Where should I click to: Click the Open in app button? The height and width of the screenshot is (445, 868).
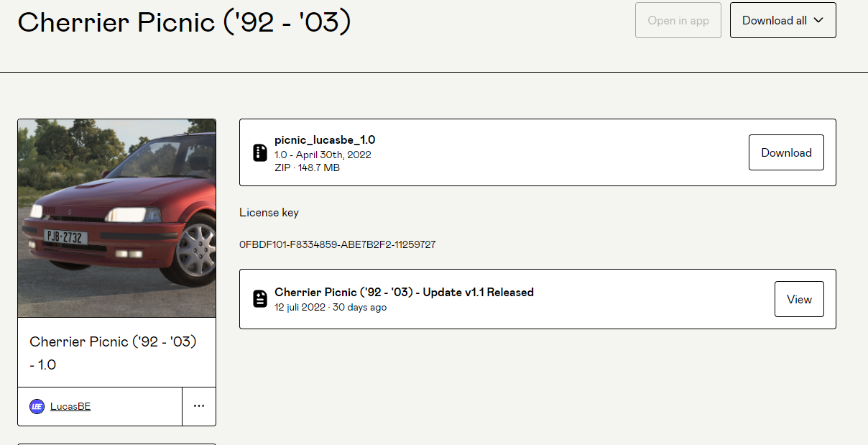[x=678, y=20]
